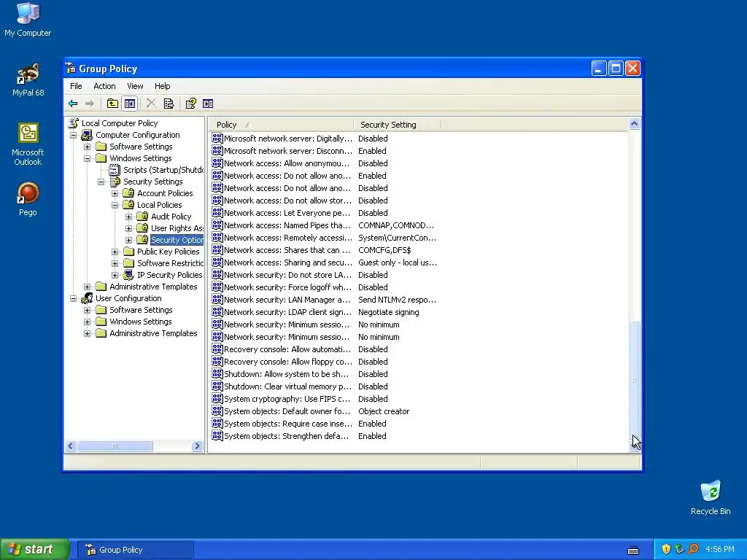This screenshot has width=747, height=560.
Task: Click the Back arrow toolbar icon
Action: (x=73, y=104)
